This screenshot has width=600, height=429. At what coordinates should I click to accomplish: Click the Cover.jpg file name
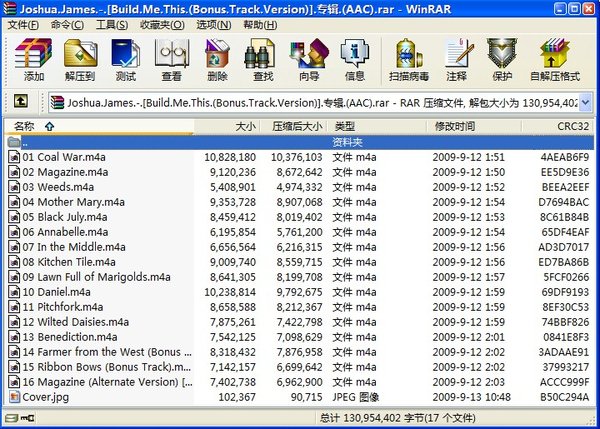(46, 397)
